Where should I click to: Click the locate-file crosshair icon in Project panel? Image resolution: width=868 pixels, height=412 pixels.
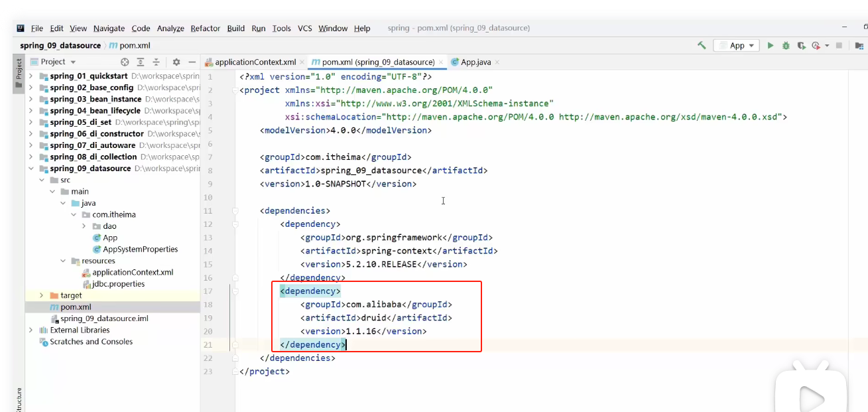[x=125, y=62]
